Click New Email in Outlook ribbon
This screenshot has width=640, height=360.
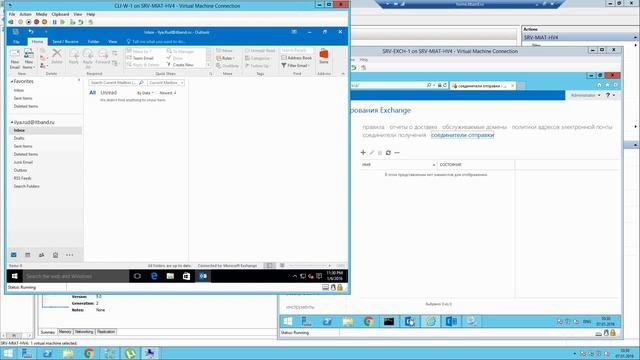click(15, 59)
